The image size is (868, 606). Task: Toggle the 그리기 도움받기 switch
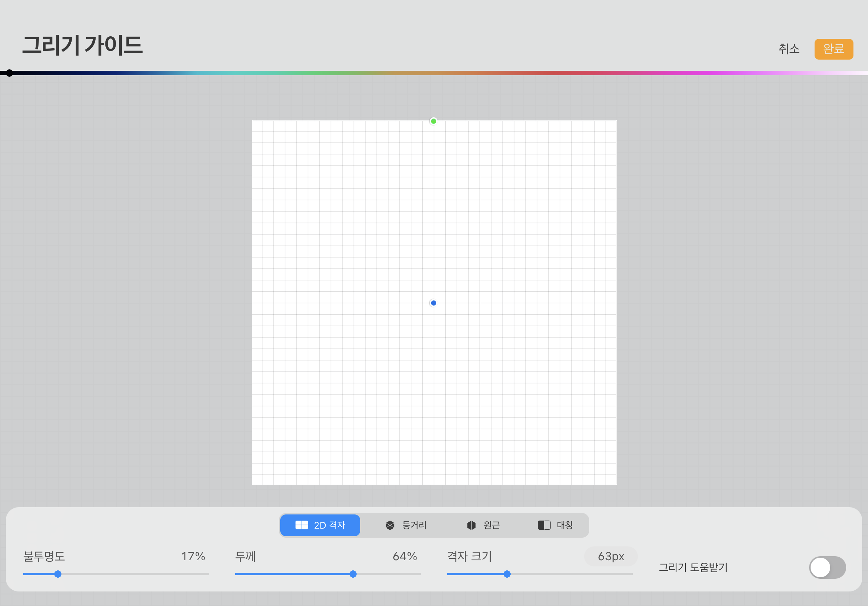pos(827,567)
